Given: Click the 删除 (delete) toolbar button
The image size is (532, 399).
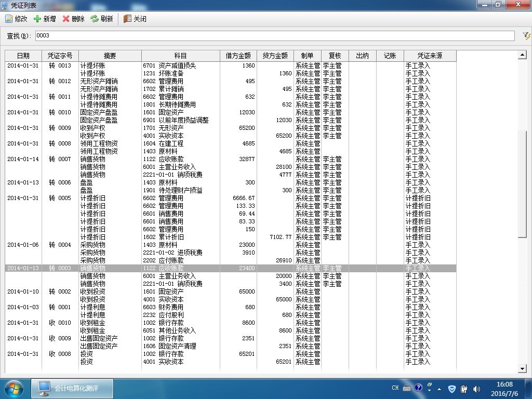Looking at the screenshot, I should 73,19.
